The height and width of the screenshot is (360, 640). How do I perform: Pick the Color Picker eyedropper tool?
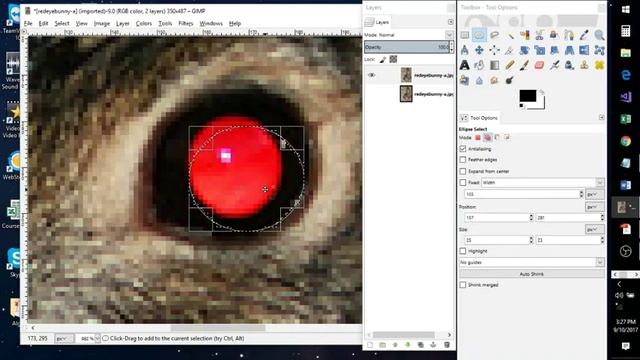(584, 36)
